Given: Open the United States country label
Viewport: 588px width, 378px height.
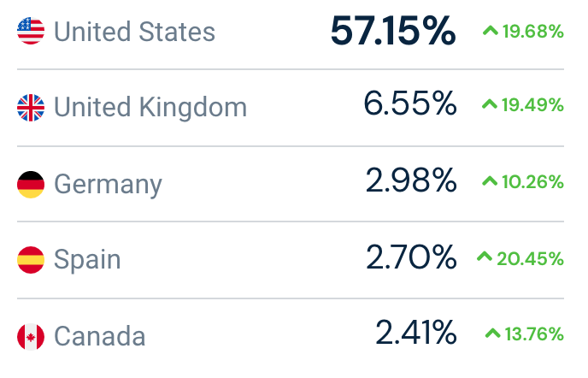Looking at the screenshot, I should tap(135, 32).
